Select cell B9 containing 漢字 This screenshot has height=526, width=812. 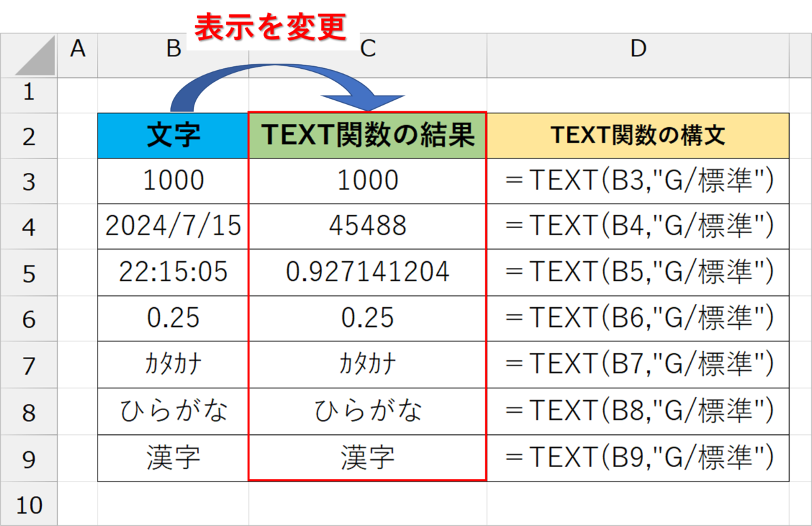coord(173,457)
